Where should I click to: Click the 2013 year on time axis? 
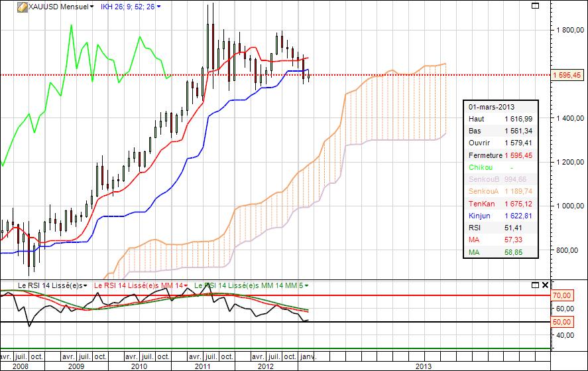423,366
